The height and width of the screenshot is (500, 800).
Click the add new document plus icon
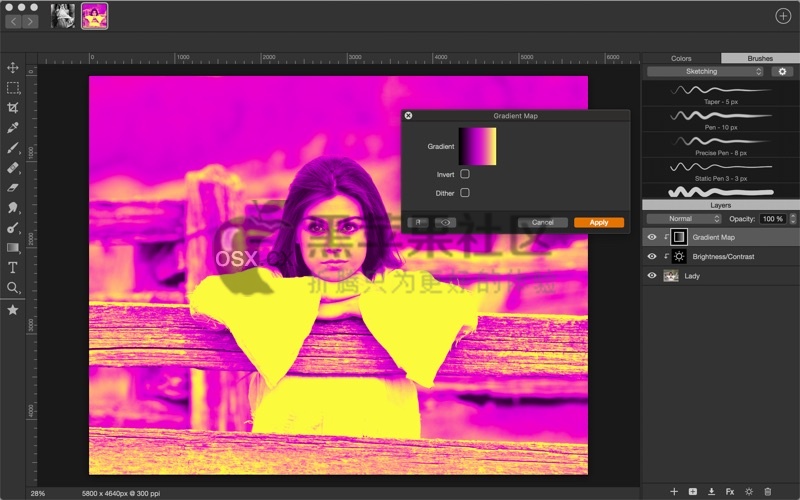[x=783, y=16]
